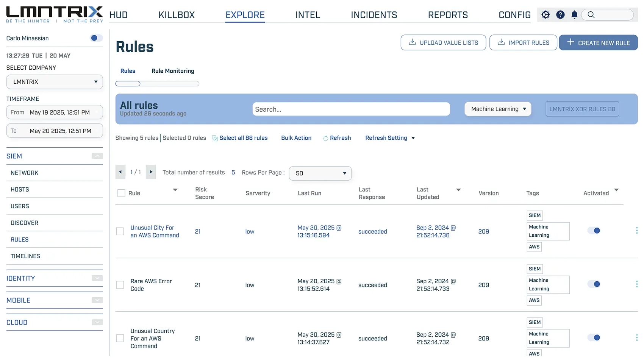Go to next results page arrow
Image resolution: width=644 pixels, height=362 pixels.
[151, 172]
